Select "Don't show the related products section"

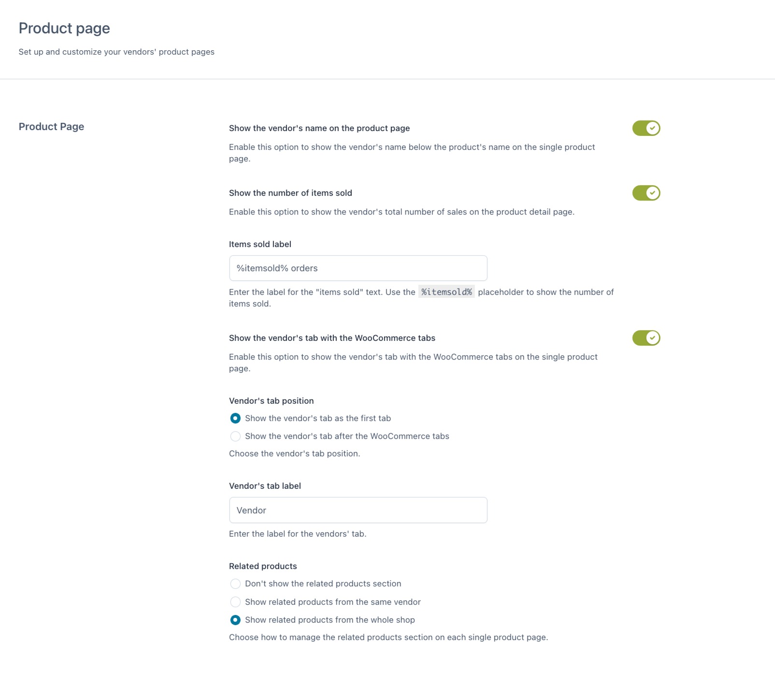[235, 584]
